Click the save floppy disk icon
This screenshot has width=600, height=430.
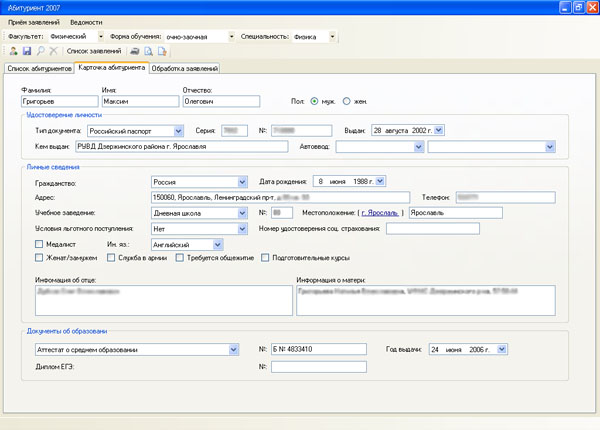[x=26, y=50]
